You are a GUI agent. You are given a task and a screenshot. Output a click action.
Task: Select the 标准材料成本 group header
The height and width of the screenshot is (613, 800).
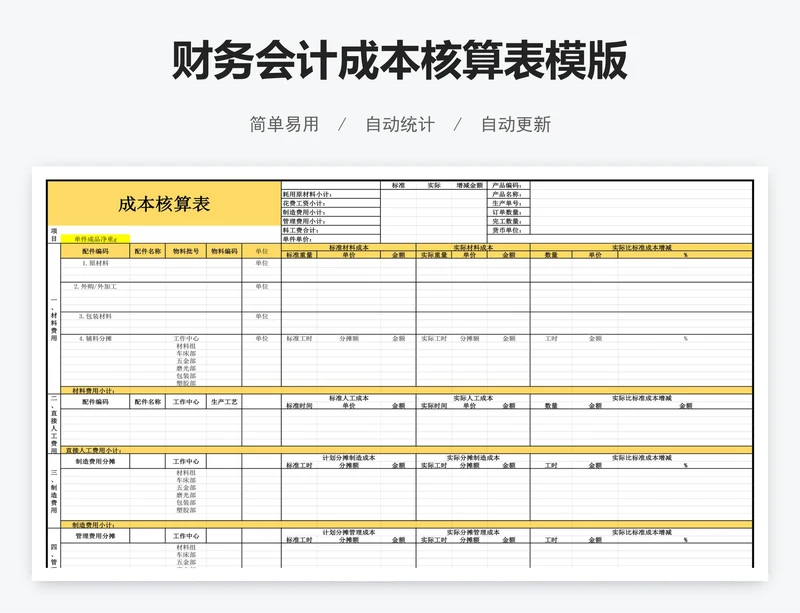click(x=348, y=248)
